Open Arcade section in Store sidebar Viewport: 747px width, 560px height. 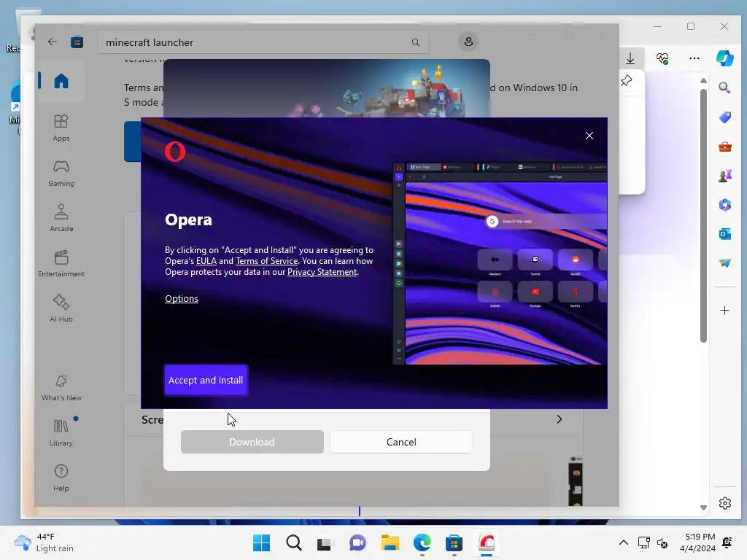point(61,219)
